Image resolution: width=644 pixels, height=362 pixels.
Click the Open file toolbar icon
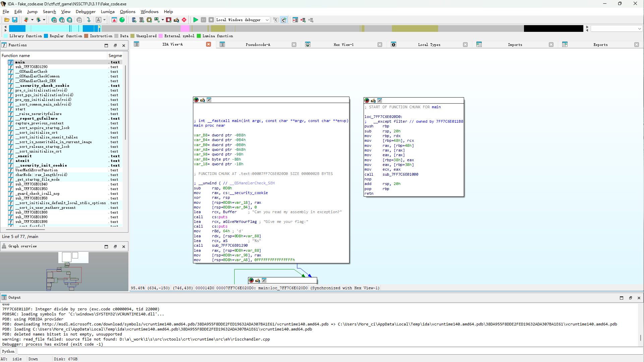tap(7, 20)
